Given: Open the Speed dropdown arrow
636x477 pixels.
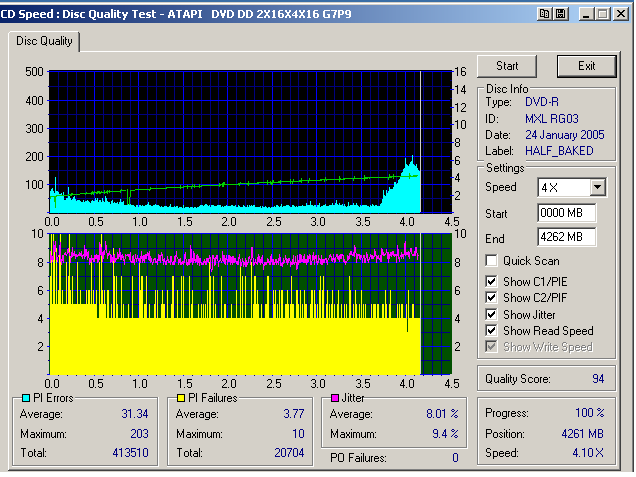Looking at the screenshot, I should [x=597, y=187].
